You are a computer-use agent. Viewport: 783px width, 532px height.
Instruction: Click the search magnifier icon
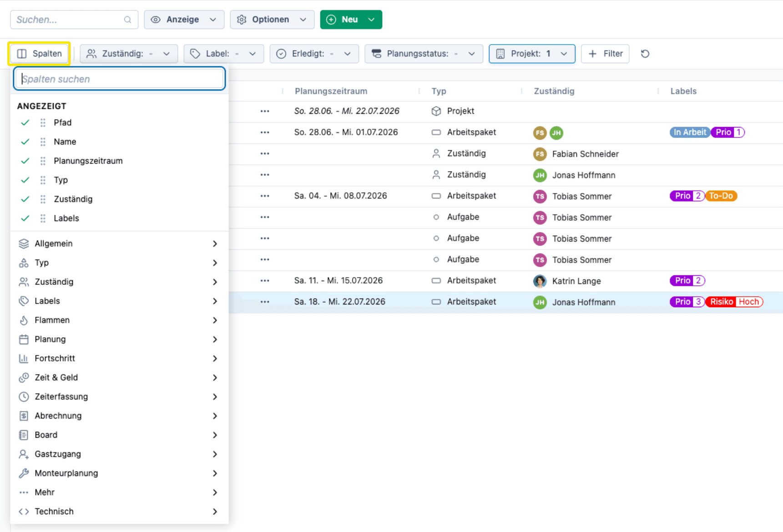(127, 20)
